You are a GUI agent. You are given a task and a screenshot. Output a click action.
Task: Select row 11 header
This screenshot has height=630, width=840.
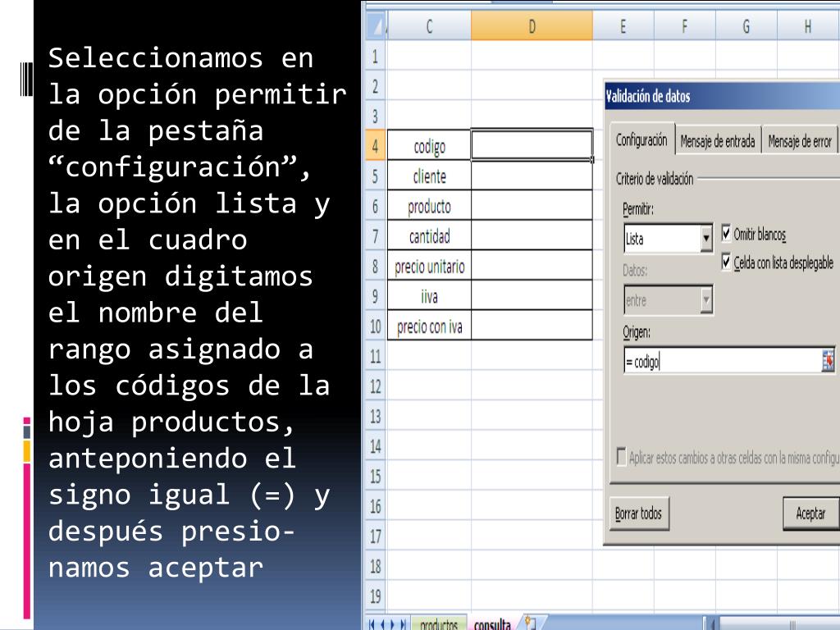[376, 355]
